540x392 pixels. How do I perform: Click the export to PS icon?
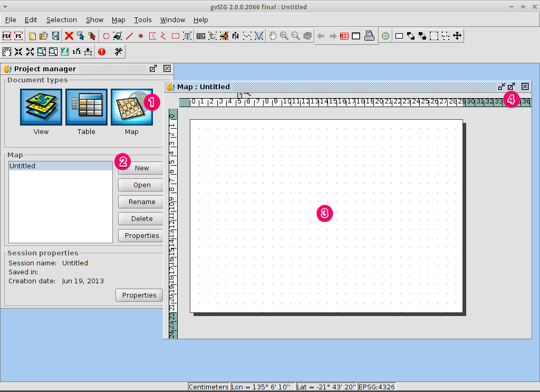(18, 36)
